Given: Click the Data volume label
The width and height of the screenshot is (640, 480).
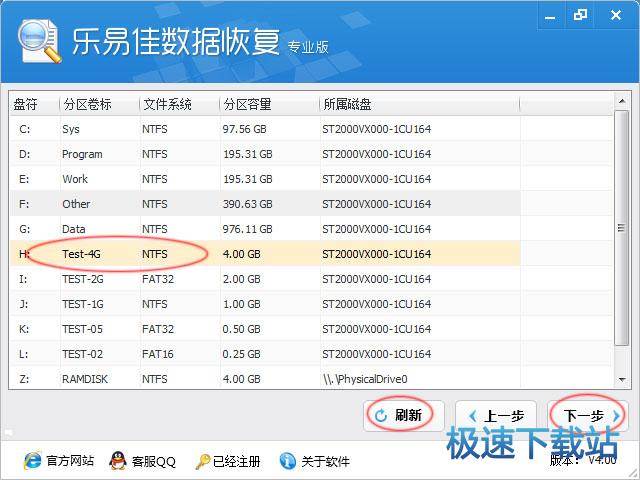Looking at the screenshot, I should tap(73, 229).
